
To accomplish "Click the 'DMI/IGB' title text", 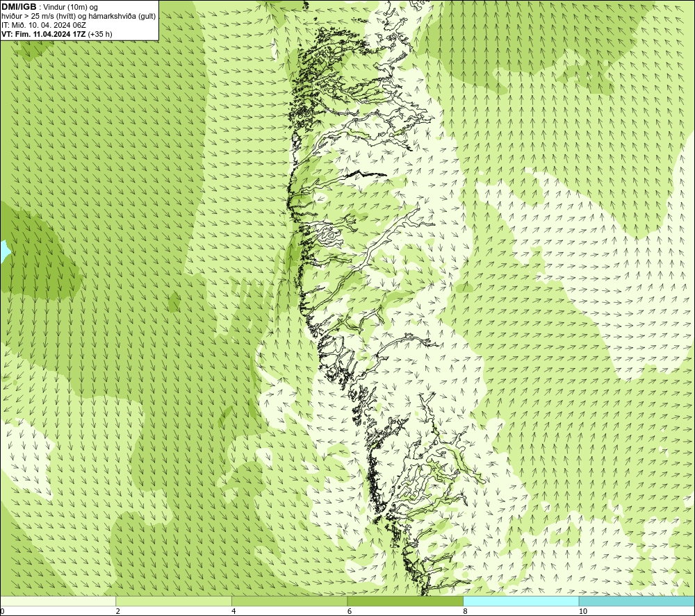I will click(19, 7).
